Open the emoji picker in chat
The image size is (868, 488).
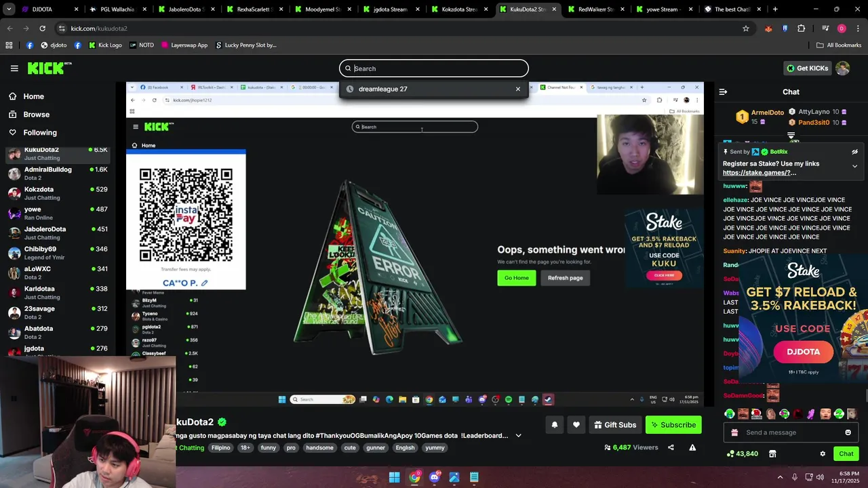click(x=848, y=432)
